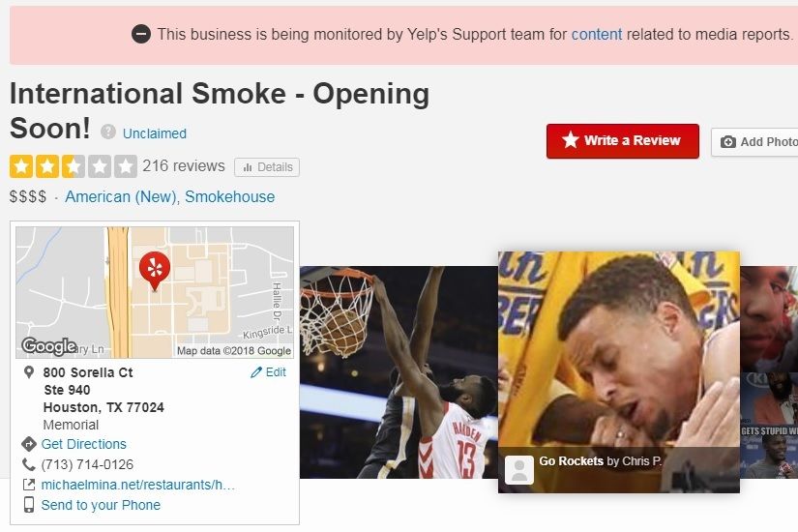Click the Google logo on the map

(49, 346)
